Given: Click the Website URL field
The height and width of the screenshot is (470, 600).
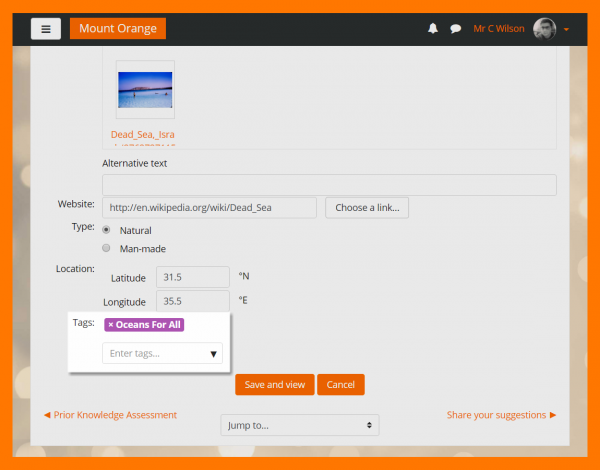Looking at the screenshot, I should coord(209,208).
